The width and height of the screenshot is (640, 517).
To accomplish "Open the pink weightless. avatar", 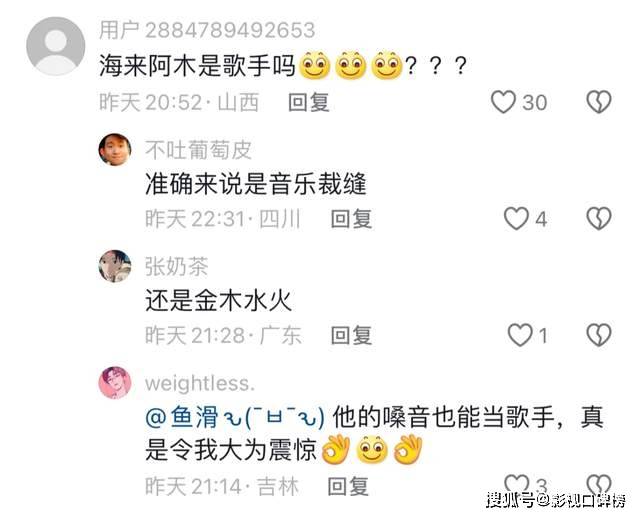I will click(x=115, y=383).
